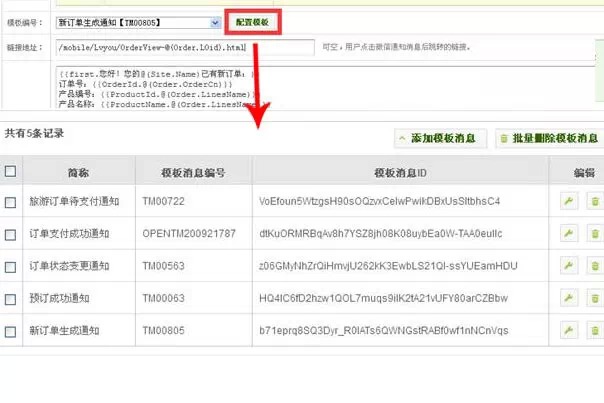Click wrench edit icon for 订单支付成功通知
604x403 pixels.
point(568,234)
